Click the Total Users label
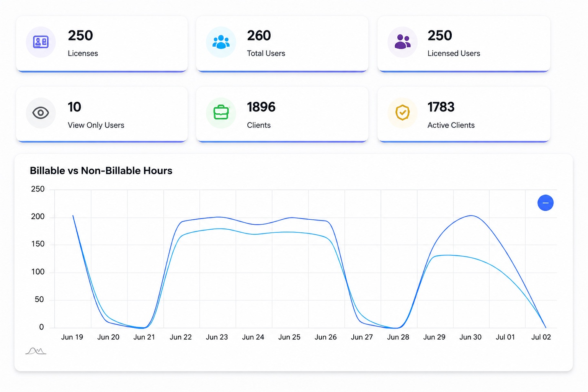 tap(266, 54)
